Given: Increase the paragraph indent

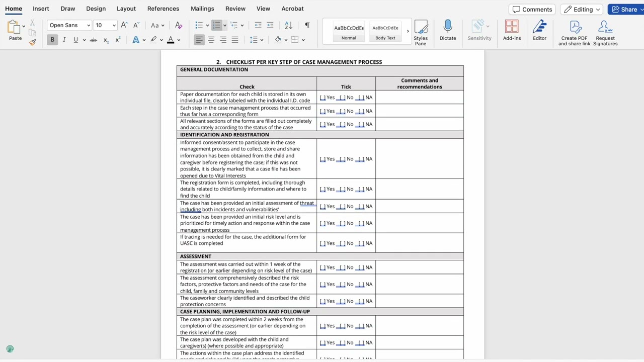Looking at the screenshot, I should point(270,25).
